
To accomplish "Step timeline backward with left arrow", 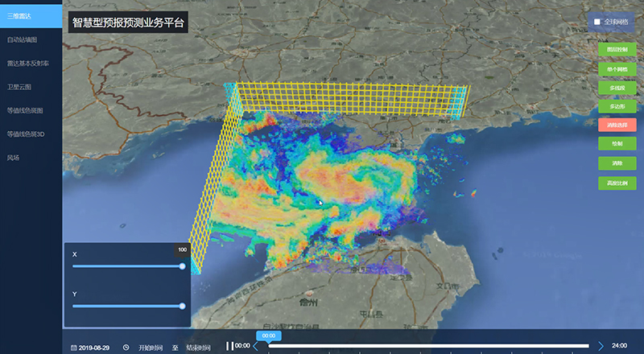I will pyautogui.click(x=256, y=346).
